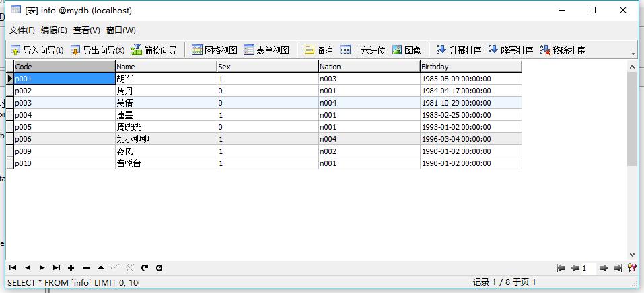Go to next record arrow
This screenshot has width=644, height=293.
tap(42, 268)
